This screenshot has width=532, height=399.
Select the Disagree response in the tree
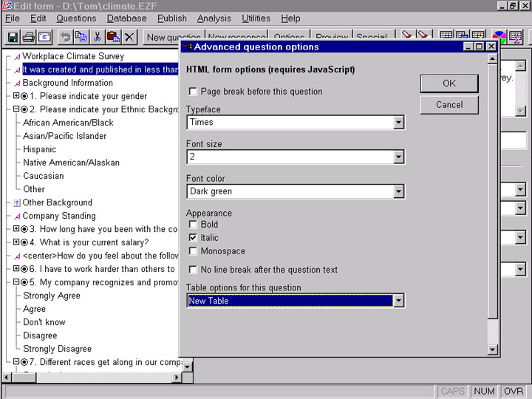coord(40,335)
